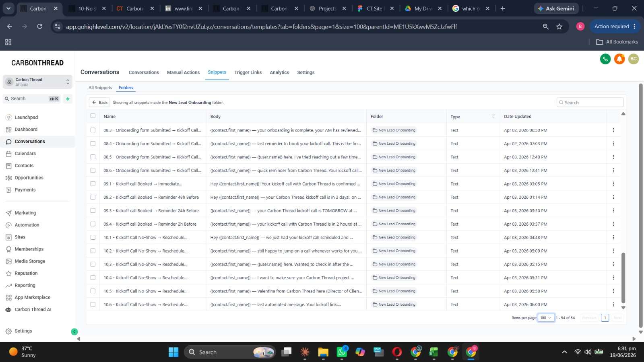Viewport: 644px width, 362px height.
Task: Open All Bookmarks folder
Action: coord(617,42)
